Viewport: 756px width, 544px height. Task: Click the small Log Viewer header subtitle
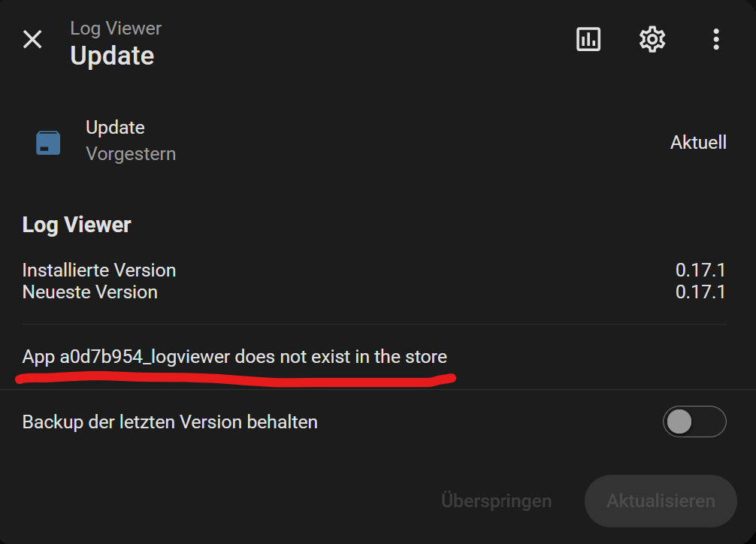[116, 29]
